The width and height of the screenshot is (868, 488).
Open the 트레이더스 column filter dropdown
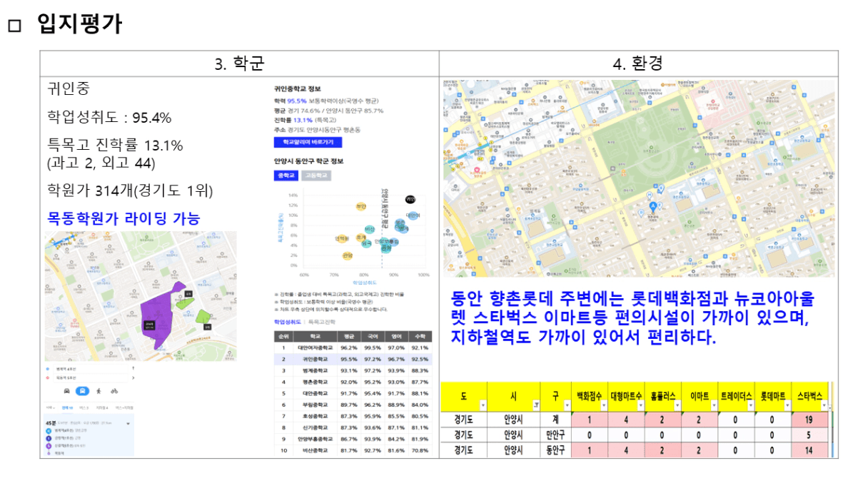750,405
